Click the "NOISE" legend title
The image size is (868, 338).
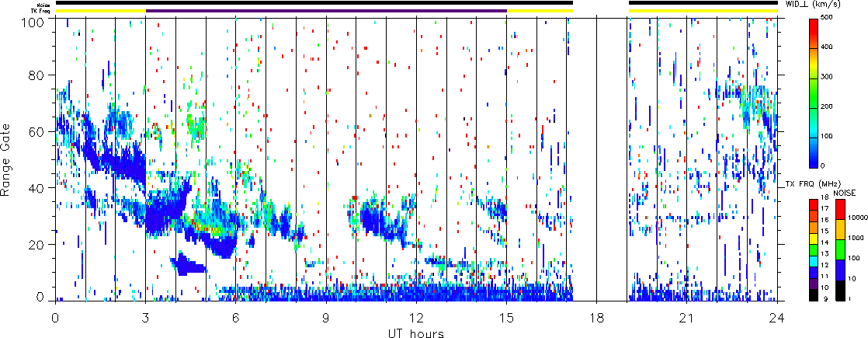pyautogui.click(x=845, y=193)
